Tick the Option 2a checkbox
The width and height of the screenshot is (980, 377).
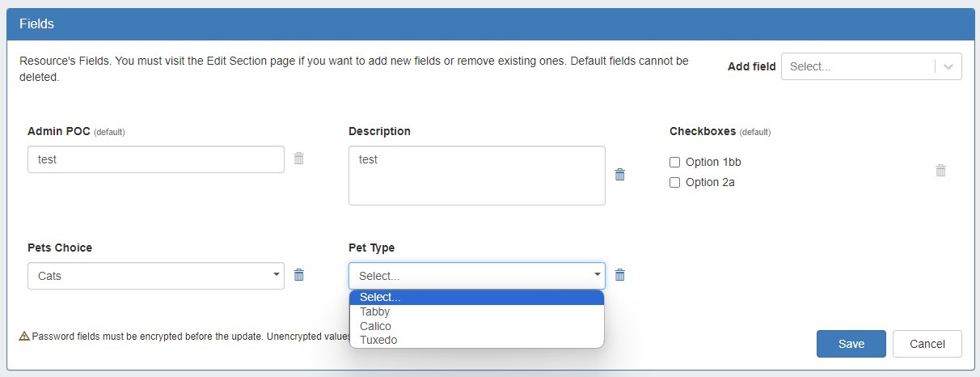(x=675, y=183)
